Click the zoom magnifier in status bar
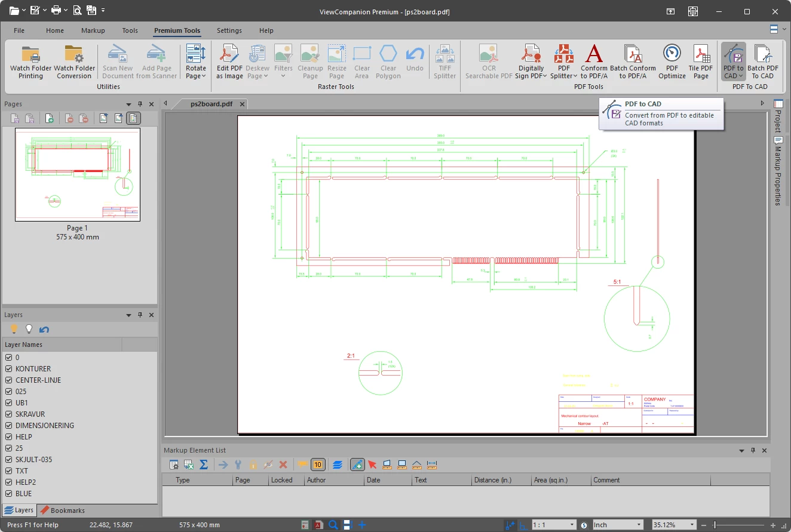This screenshot has height=532, width=791. [333, 525]
